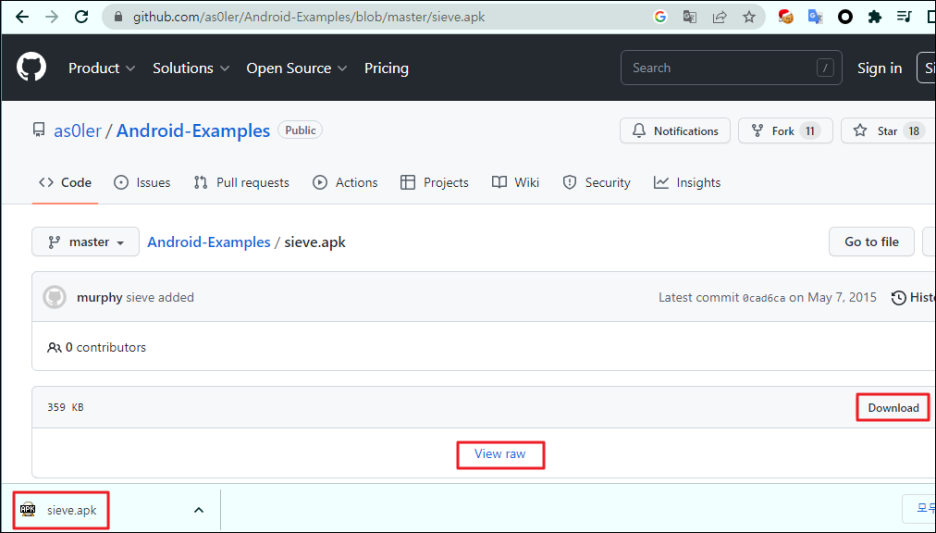Switch to the Code tab
Screen dimensions: 936x533
pyautogui.click(x=65, y=183)
